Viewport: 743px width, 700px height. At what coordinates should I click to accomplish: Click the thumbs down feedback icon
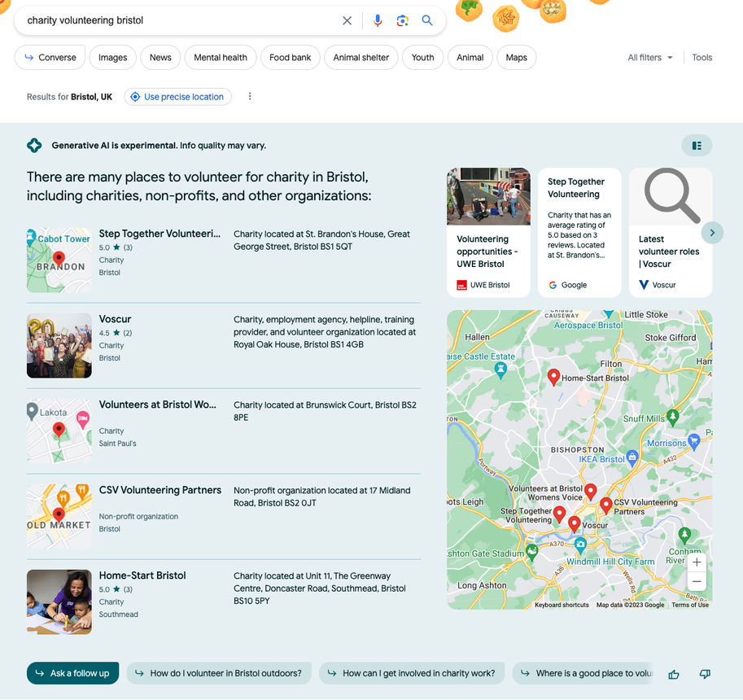(x=705, y=674)
